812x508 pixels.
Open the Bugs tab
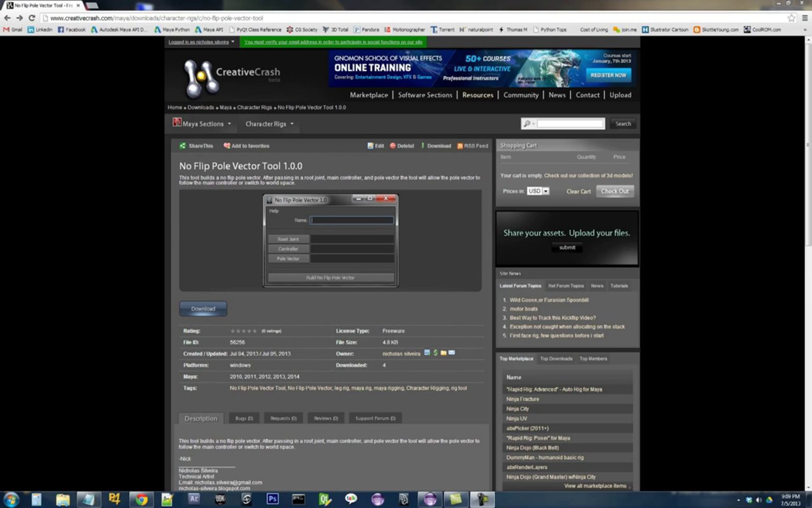pyautogui.click(x=244, y=418)
